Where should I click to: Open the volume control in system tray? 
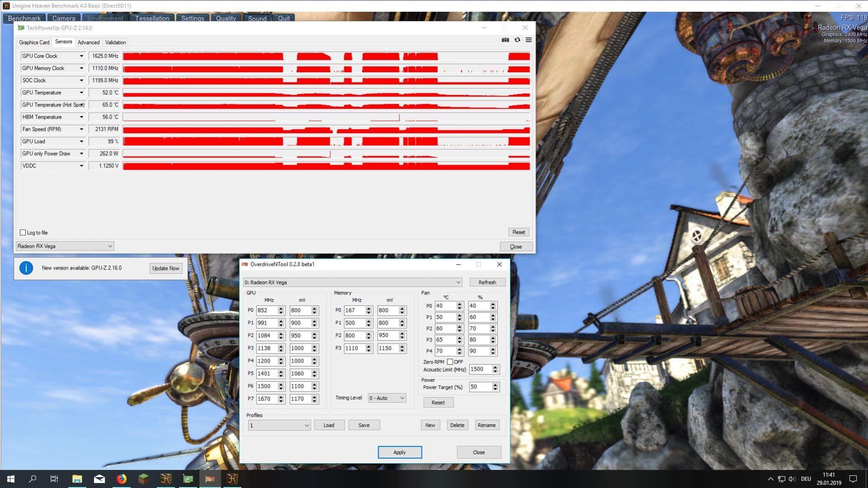792,479
